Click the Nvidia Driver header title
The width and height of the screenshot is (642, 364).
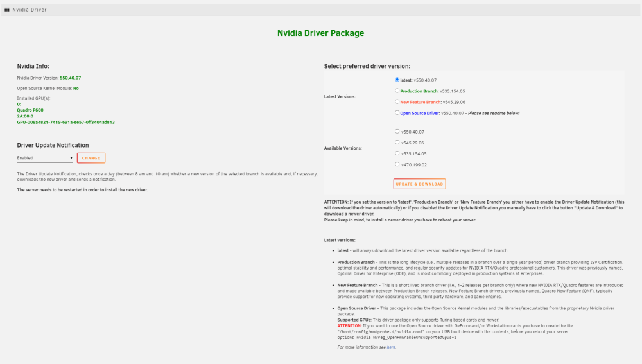(30, 10)
